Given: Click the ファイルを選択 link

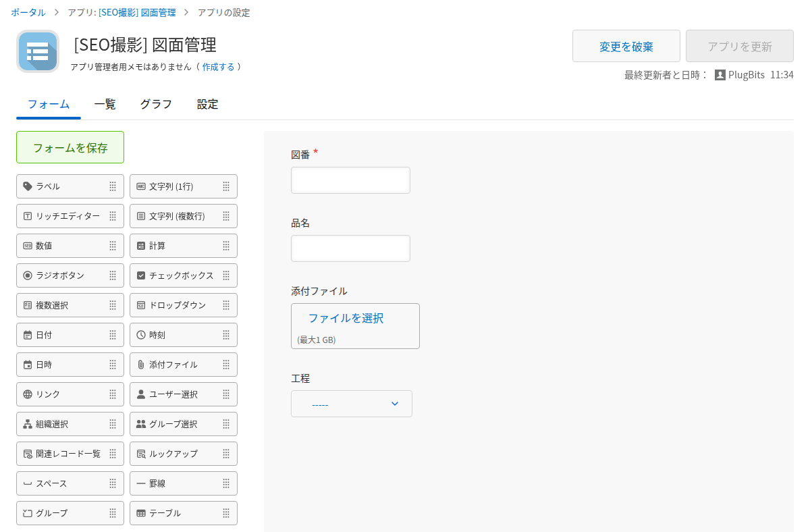Looking at the screenshot, I should coord(346,318).
